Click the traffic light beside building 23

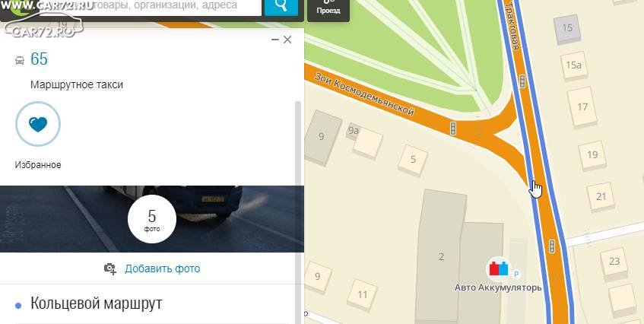point(552,246)
